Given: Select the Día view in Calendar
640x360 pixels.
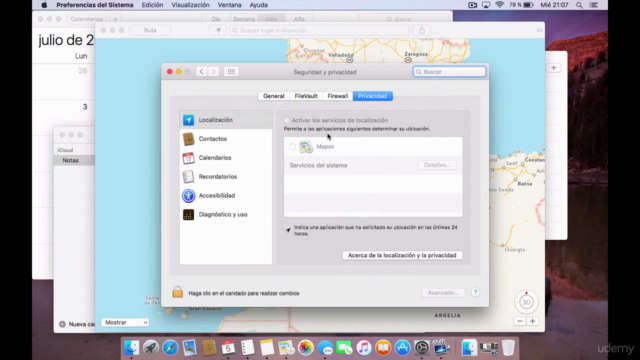Looking at the screenshot, I should 216,19.
